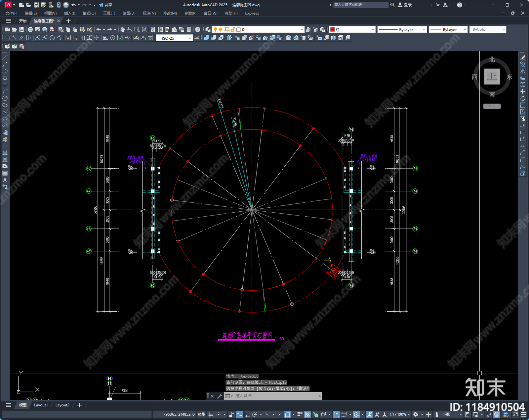The width and height of the screenshot is (529, 420).
Task: Open the red color control swatch dropdown
Action: coord(352,29)
